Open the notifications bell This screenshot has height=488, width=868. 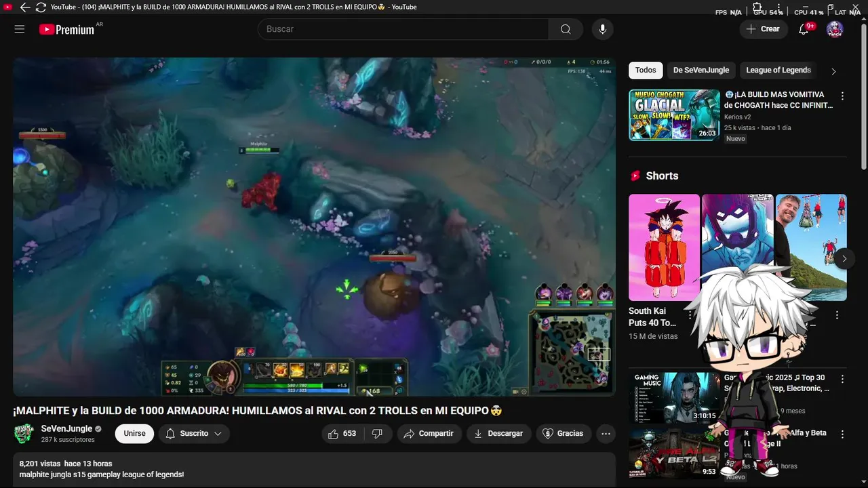[x=804, y=29]
